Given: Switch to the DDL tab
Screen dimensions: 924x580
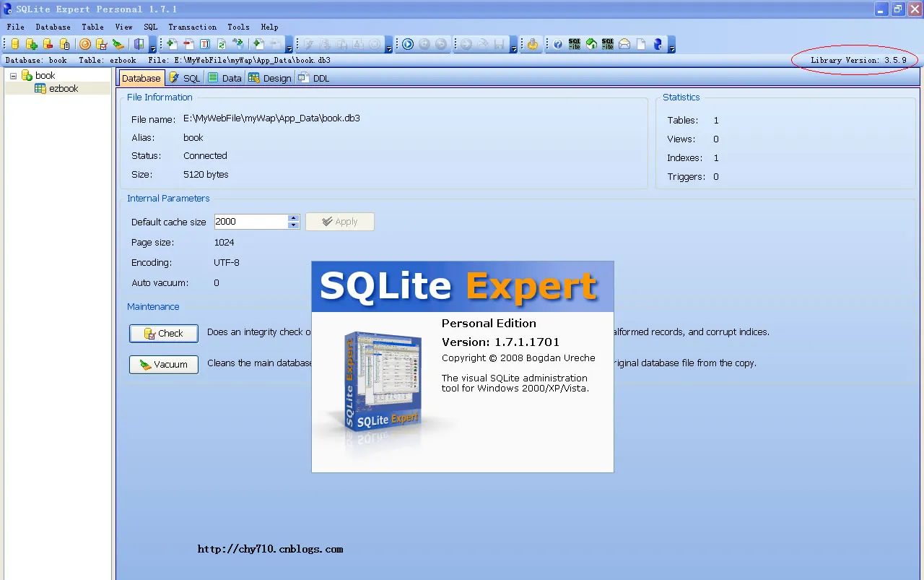Looking at the screenshot, I should pyautogui.click(x=313, y=78).
